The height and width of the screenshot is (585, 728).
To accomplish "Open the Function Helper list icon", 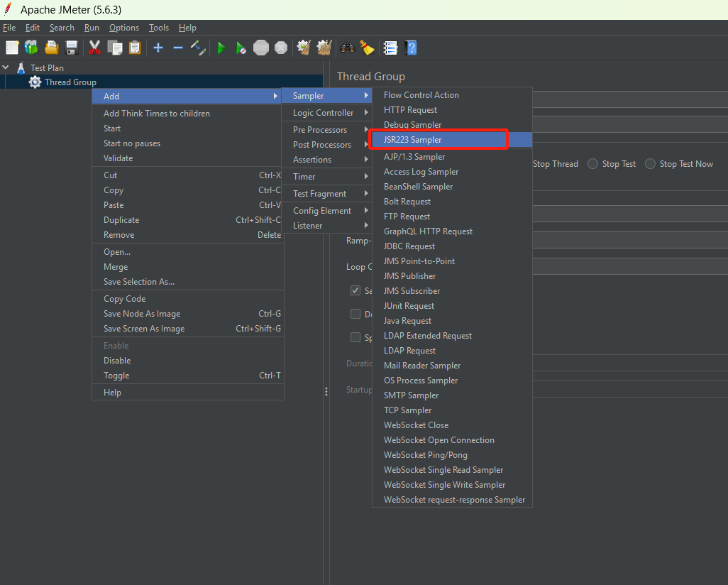I will coord(390,48).
